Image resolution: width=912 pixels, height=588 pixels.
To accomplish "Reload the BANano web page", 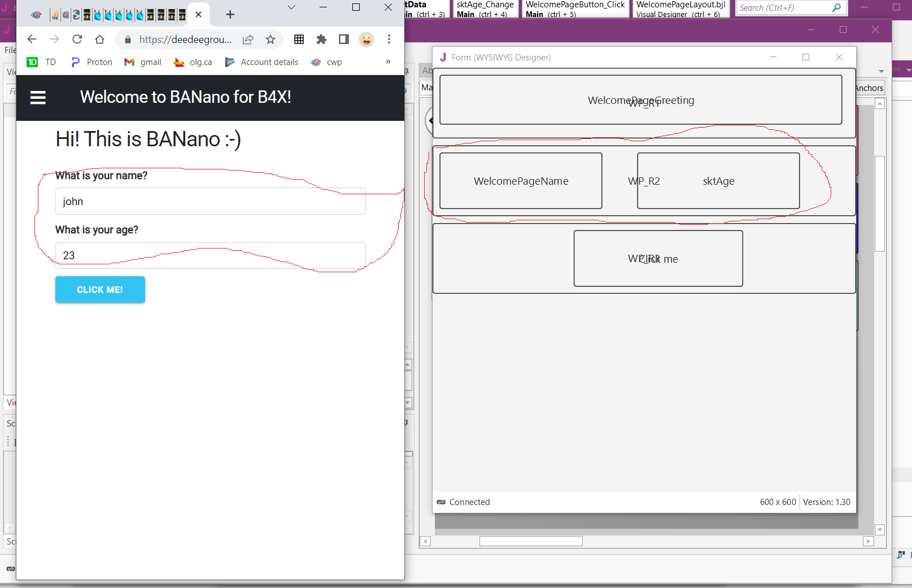I will point(77,39).
